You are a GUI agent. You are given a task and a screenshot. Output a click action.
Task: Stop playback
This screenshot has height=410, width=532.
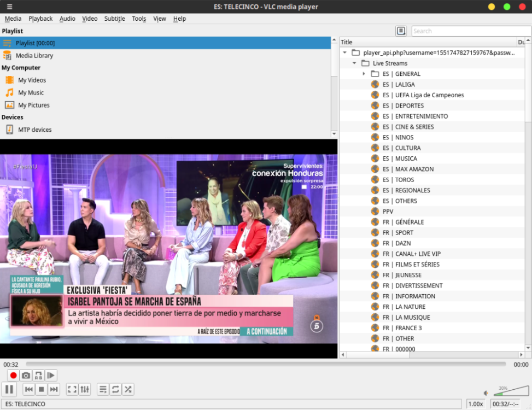coord(42,389)
